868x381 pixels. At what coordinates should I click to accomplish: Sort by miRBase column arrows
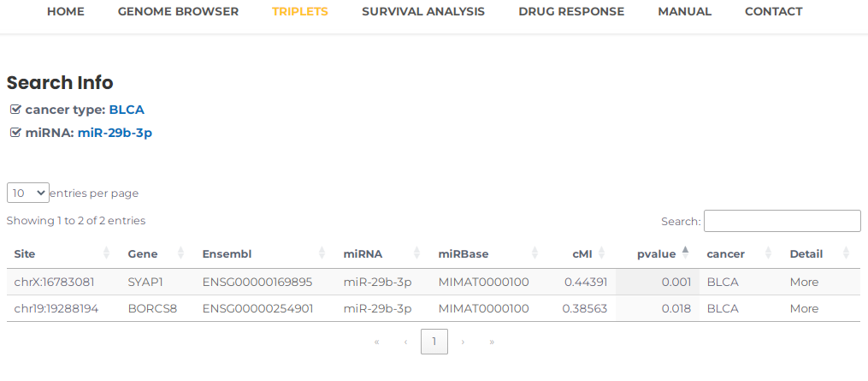pos(534,253)
